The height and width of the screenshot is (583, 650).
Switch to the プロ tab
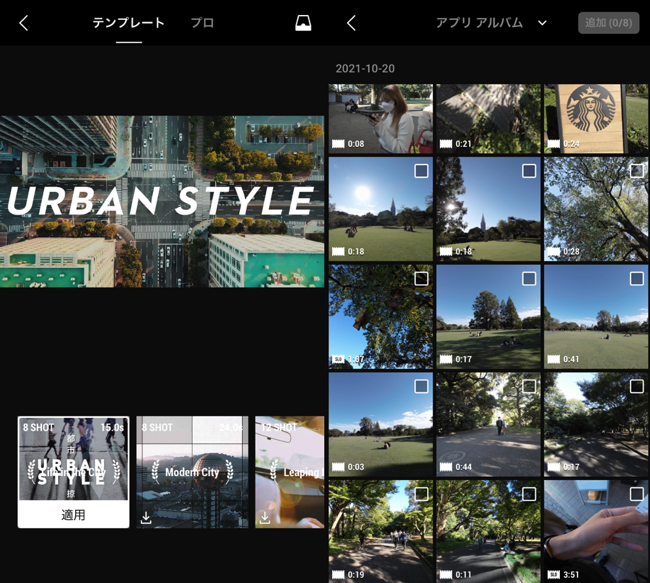[202, 23]
